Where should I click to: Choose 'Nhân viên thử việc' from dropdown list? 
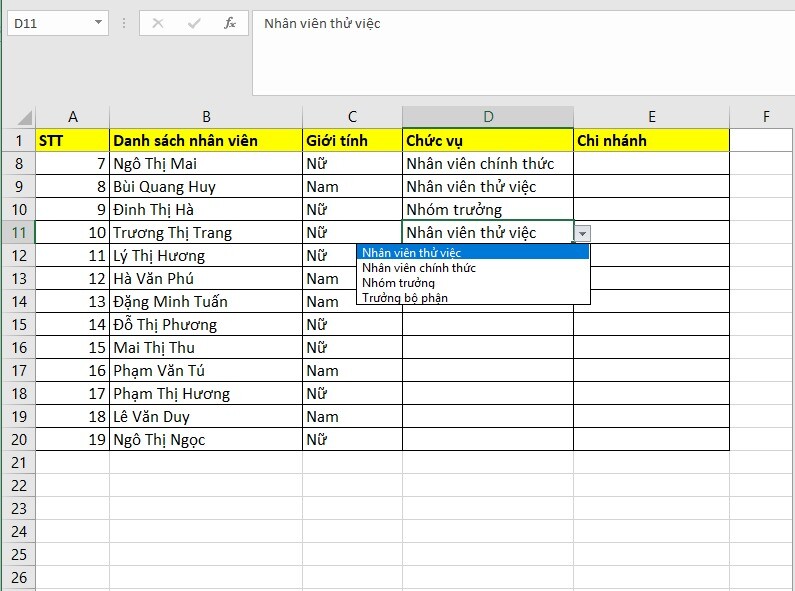[473, 252]
